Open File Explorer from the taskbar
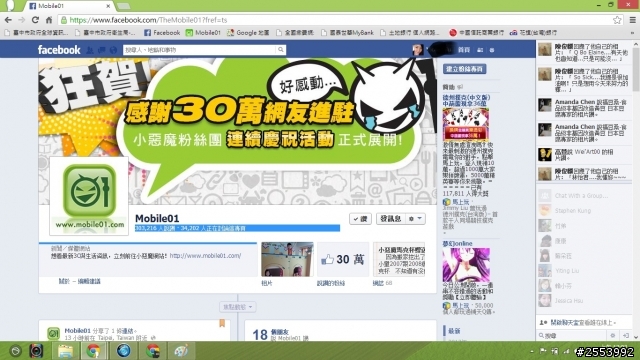 tap(65, 351)
